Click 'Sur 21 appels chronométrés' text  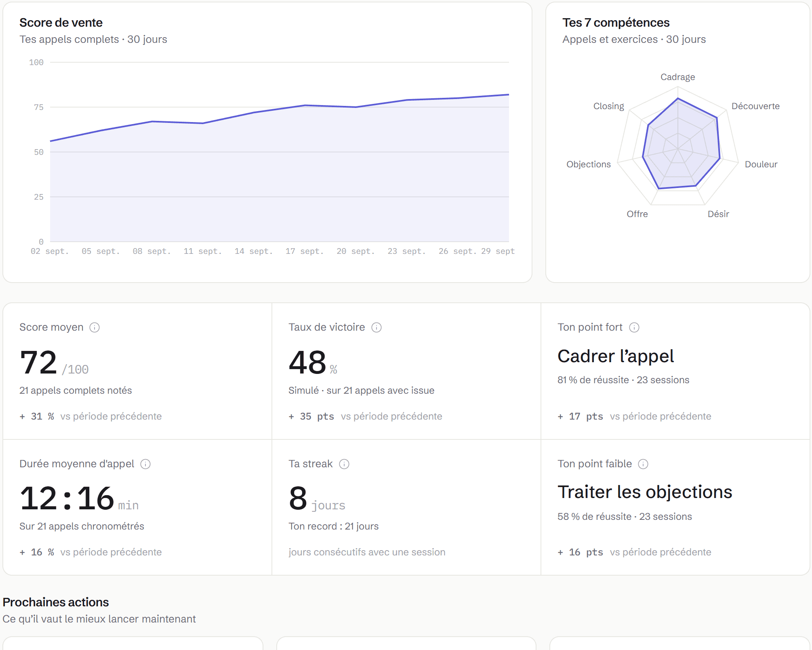click(82, 526)
